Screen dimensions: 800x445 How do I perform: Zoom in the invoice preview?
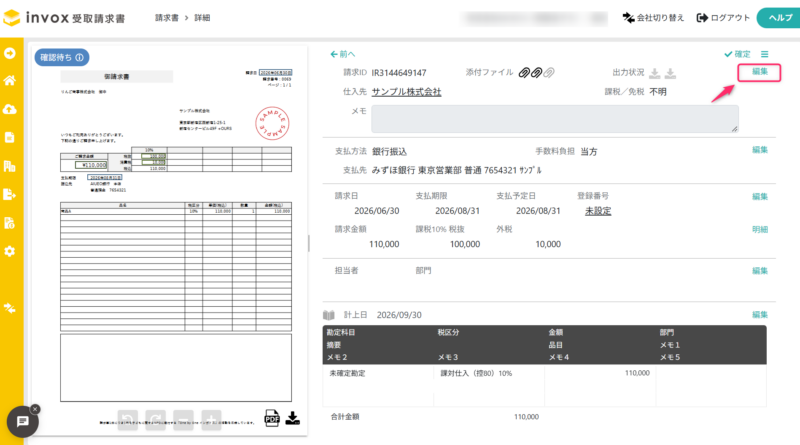[x=211, y=420]
